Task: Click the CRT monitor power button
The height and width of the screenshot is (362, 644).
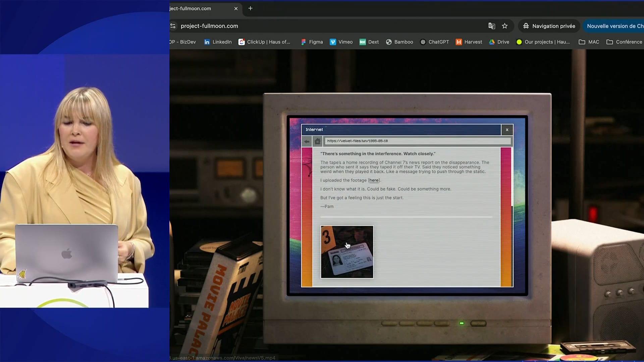Action: point(478,323)
